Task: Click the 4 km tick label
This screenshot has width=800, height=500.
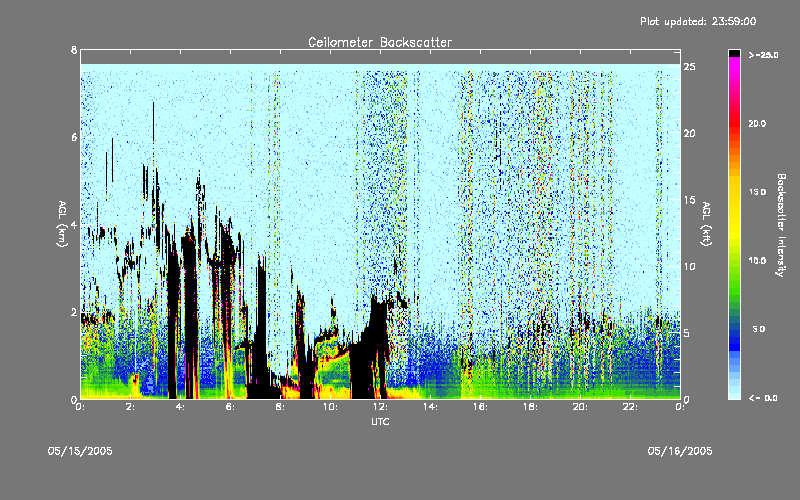Action: (74, 225)
